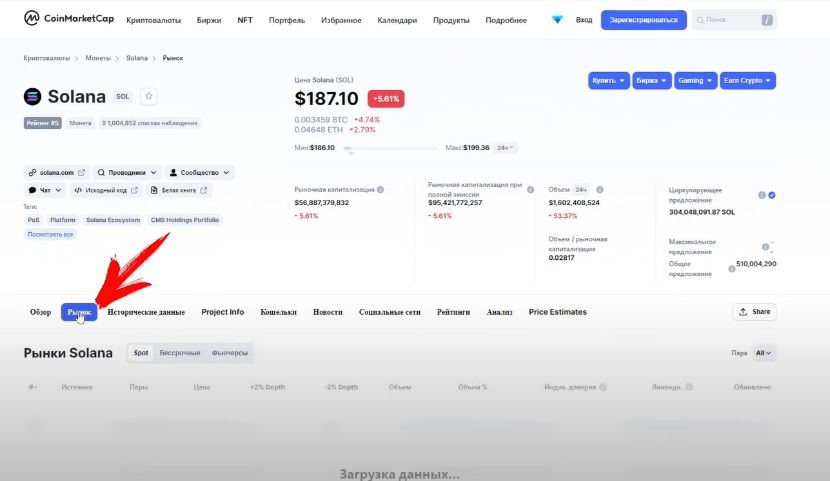Focus the Поиск search field

point(734,20)
